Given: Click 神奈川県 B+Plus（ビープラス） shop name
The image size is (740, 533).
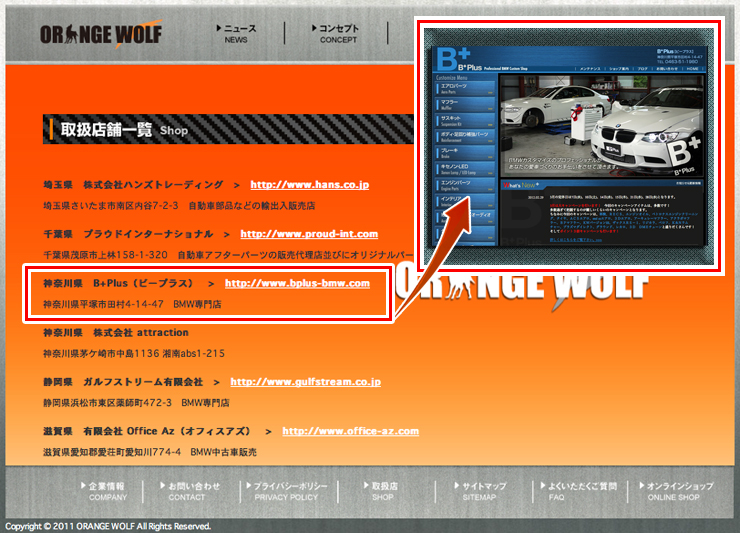Looking at the screenshot, I should 118,283.
